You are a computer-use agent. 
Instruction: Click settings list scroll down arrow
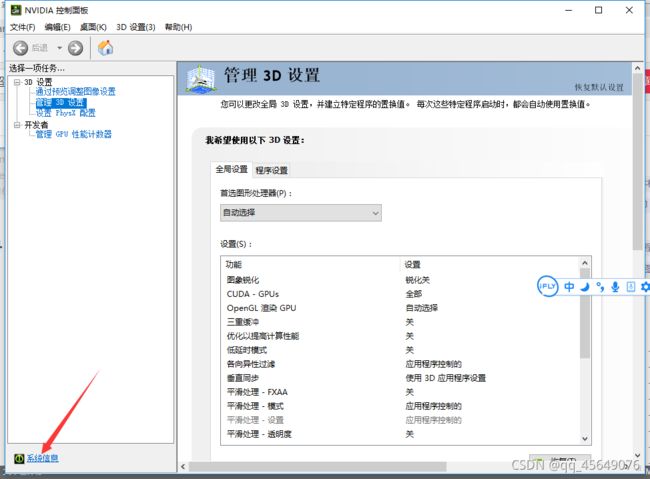tap(585, 439)
